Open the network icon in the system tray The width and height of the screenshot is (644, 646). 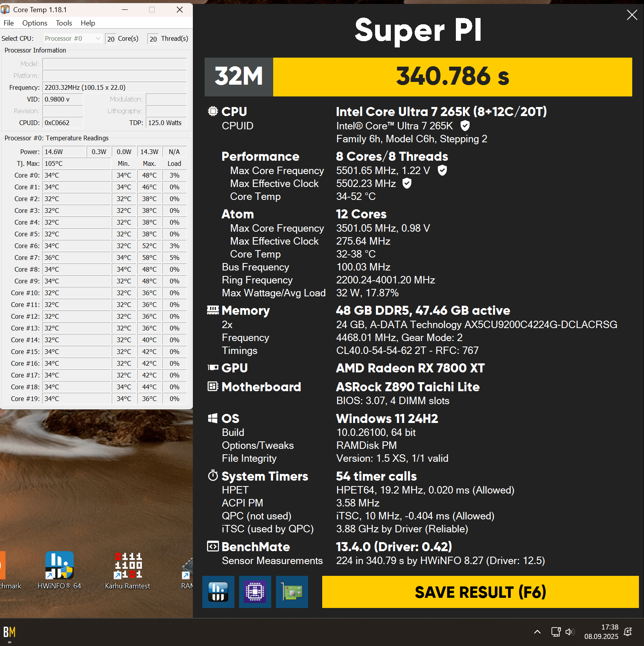(556, 632)
